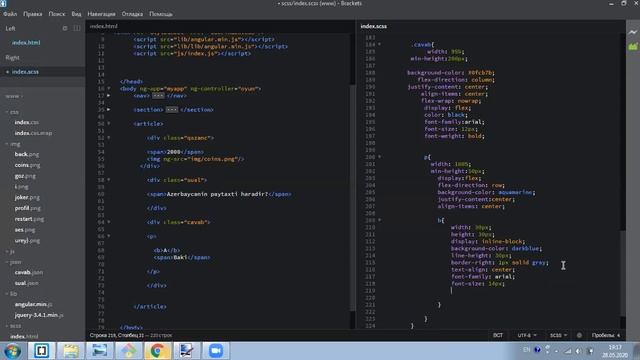Viewport: 640px width, 360px height.
Task: Open the File menu
Action: pyautogui.click(x=10, y=14)
